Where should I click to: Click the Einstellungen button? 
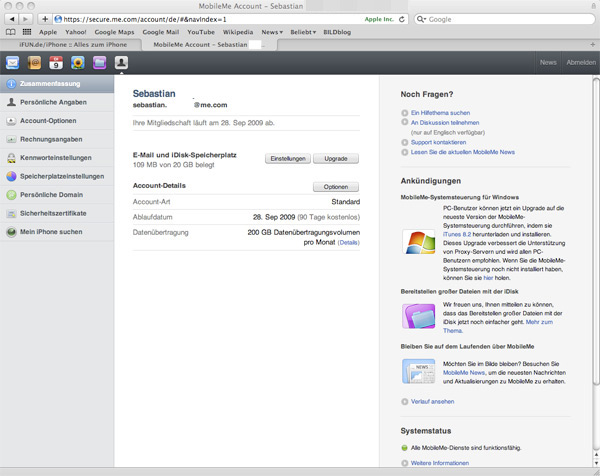[x=288, y=158]
